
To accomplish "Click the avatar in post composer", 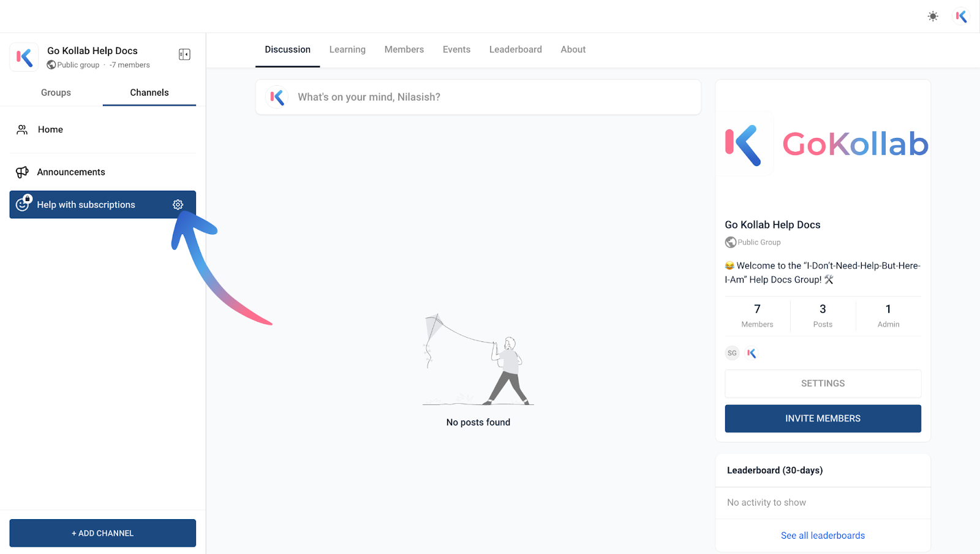I will tap(277, 97).
